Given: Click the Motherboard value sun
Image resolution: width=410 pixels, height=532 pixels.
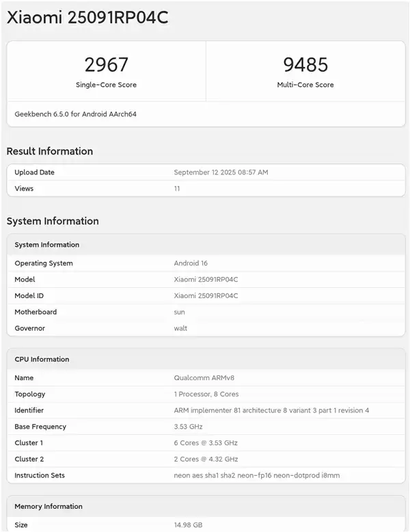Looking at the screenshot, I should (179, 312).
